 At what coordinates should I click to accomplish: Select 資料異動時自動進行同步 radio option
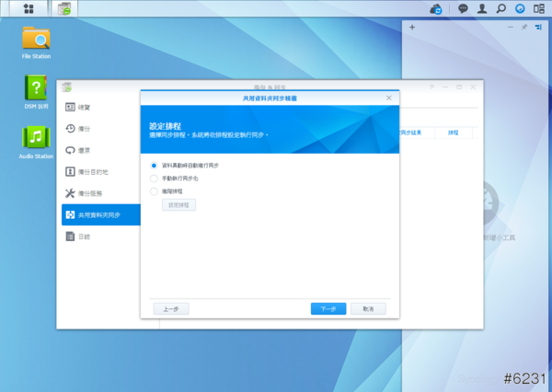tap(154, 165)
